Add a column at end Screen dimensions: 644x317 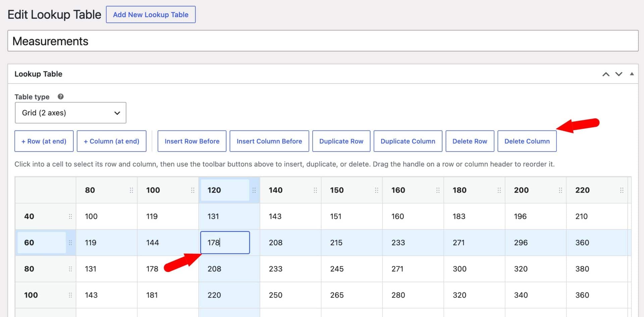111,141
